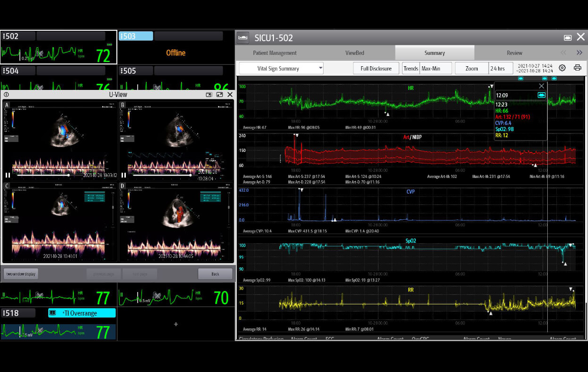Open the Vital Sign Summary dropdown
Screen dimensions: 588x372
pos(281,68)
